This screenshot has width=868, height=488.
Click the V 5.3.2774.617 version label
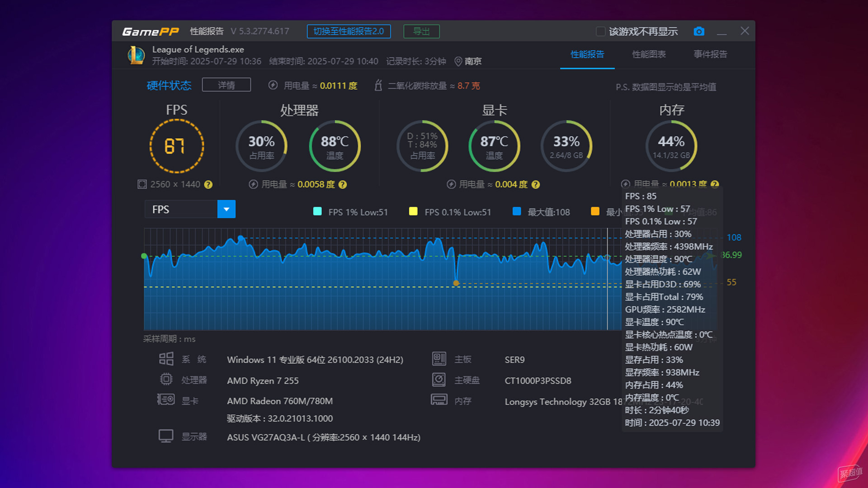tap(260, 31)
